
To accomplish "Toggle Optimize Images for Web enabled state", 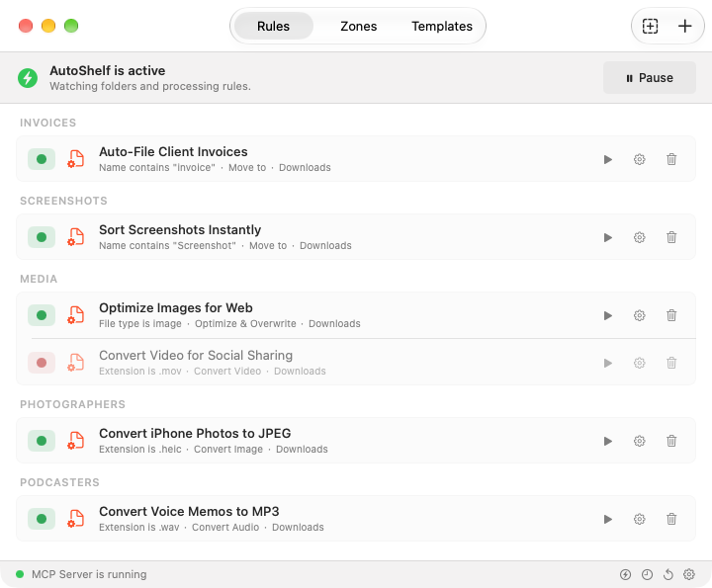I will coord(42,315).
